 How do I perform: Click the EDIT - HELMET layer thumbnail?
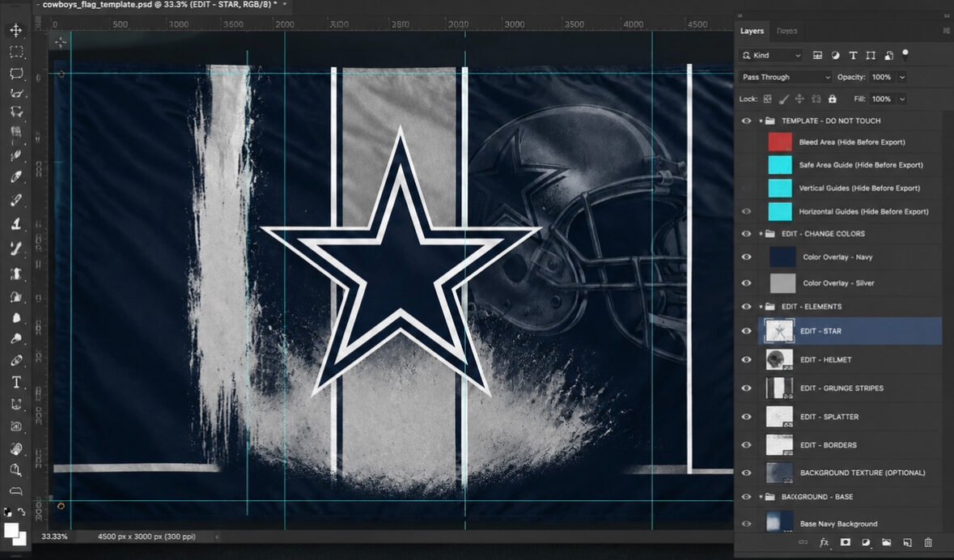point(779,360)
